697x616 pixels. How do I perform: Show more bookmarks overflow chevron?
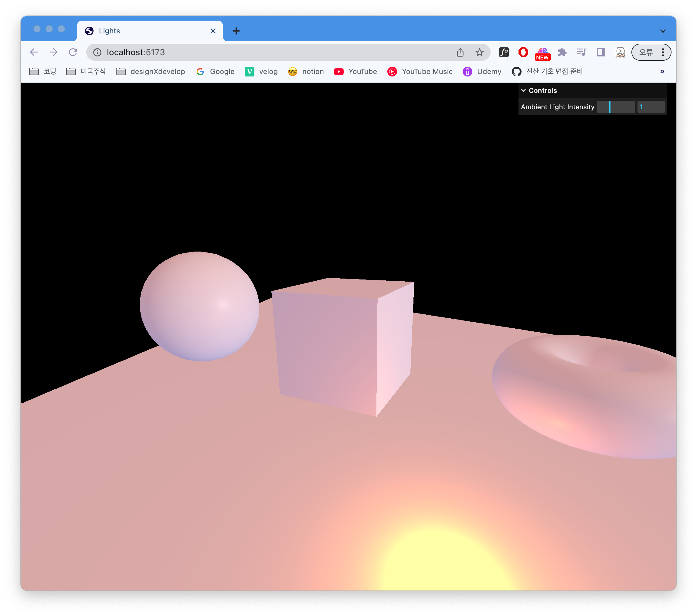click(662, 71)
